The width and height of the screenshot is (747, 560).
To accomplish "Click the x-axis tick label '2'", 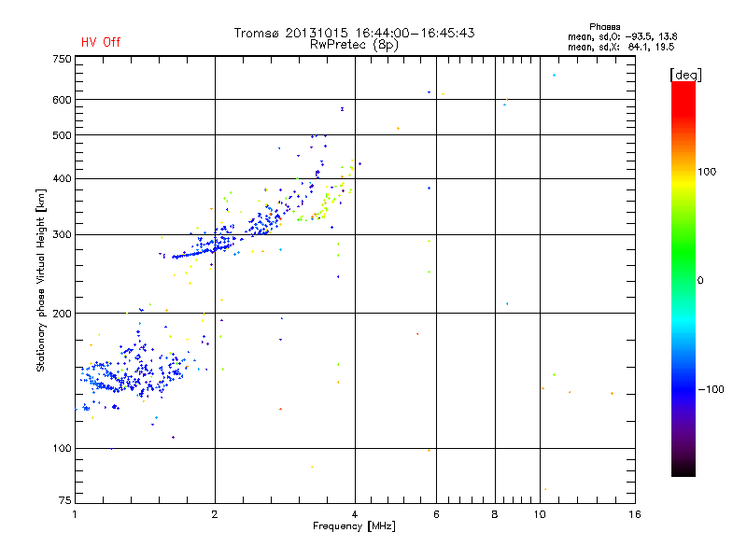I will pos(215,514).
